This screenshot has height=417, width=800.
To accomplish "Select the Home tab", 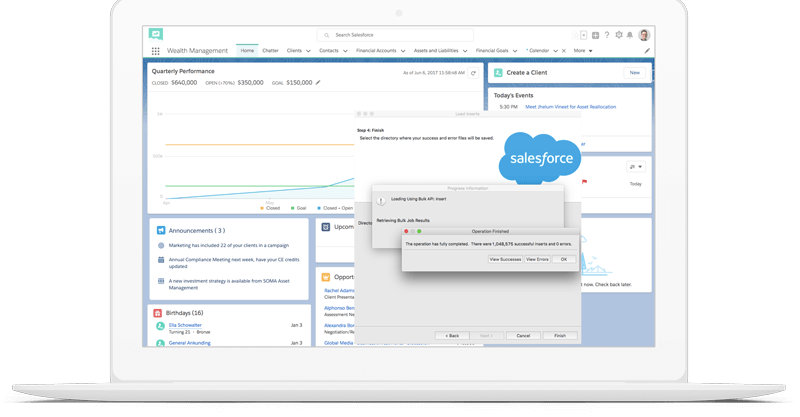I will tap(247, 50).
